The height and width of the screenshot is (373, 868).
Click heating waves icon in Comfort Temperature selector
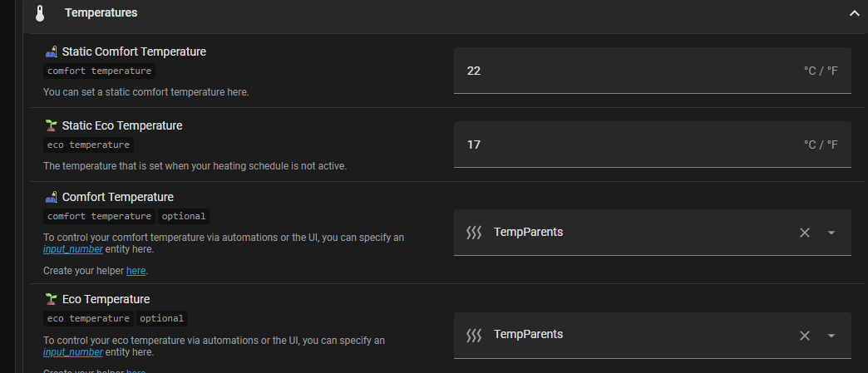tap(474, 233)
